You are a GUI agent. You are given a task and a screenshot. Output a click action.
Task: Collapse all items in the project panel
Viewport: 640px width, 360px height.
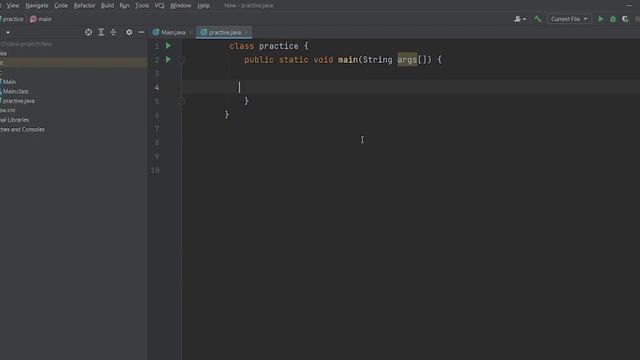tap(113, 32)
